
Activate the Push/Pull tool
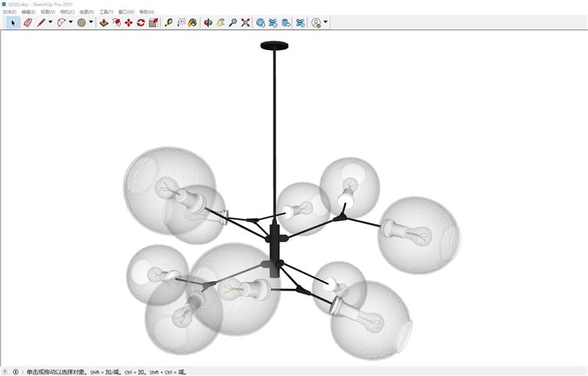click(x=104, y=23)
